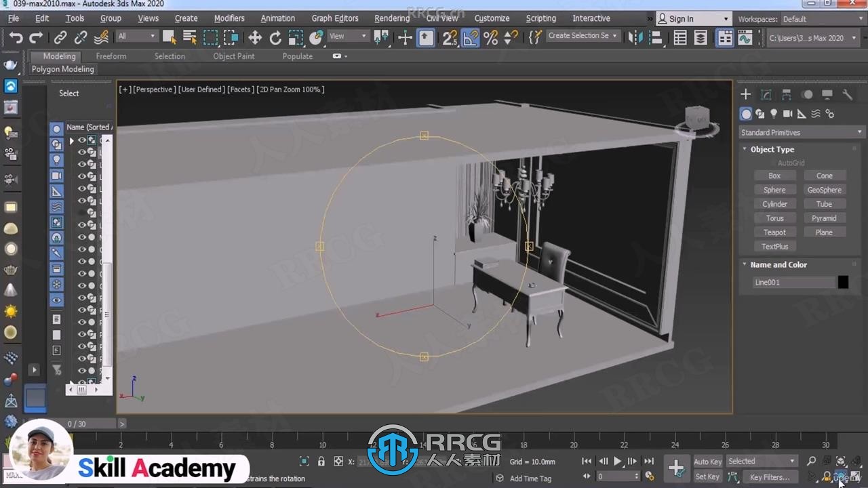Play the animation
This screenshot has width=868, height=488.
[618, 462]
